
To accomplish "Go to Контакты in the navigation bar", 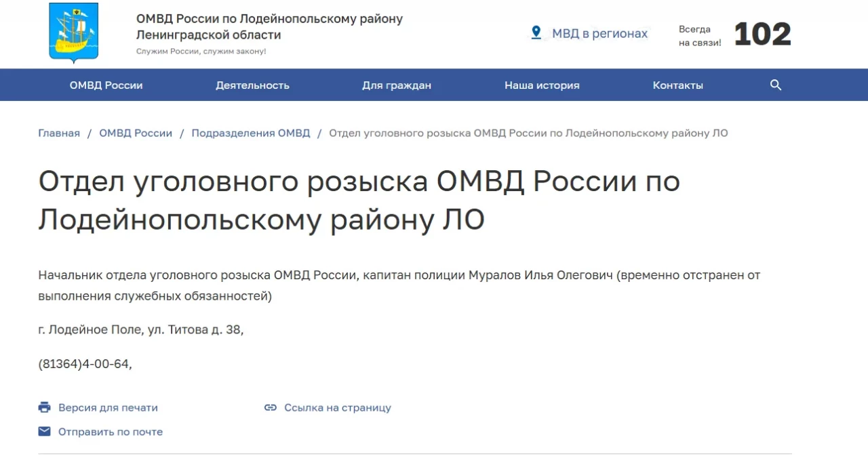I will tap(677, 85).
